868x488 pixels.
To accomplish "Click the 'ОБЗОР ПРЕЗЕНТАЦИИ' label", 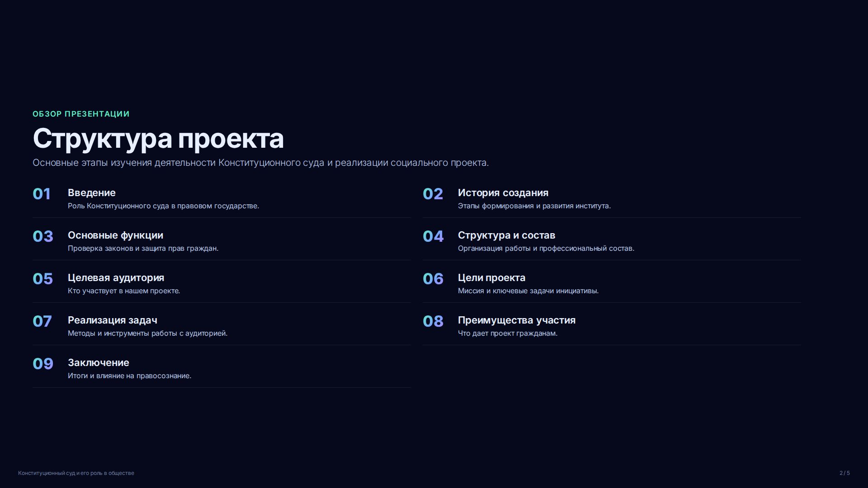I will click(x=81, y=114).
